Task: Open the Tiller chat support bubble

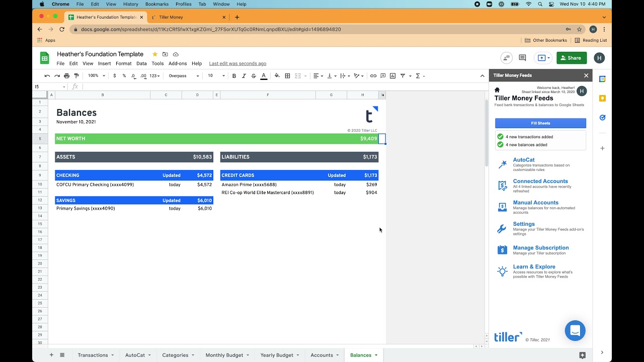Action: point(575,331)
